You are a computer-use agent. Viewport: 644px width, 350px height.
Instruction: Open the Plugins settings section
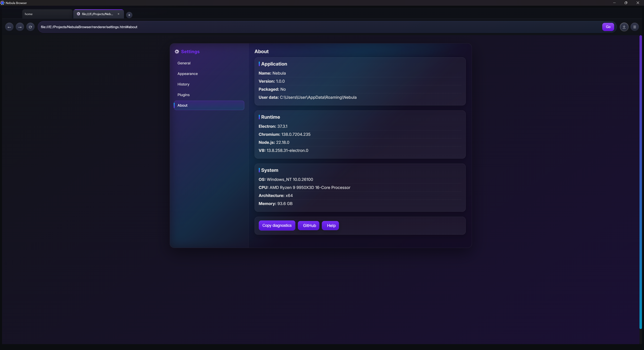click(209, 95)
